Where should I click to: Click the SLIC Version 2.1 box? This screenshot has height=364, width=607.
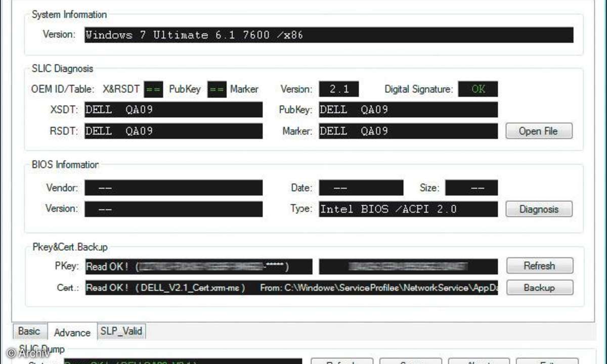pos(339,89)
